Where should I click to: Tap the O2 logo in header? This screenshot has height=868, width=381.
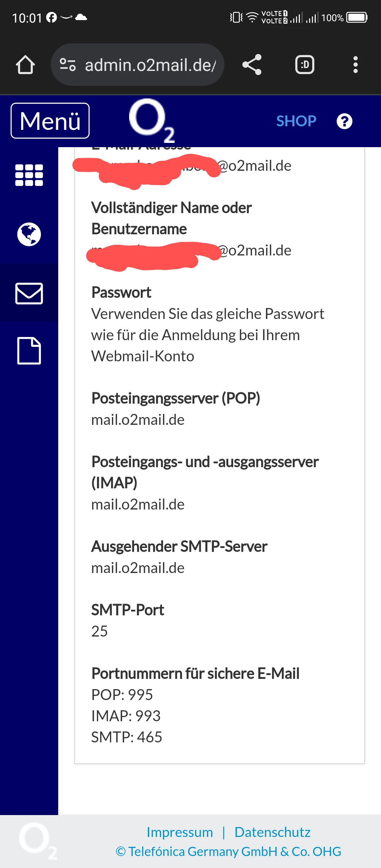151,120
